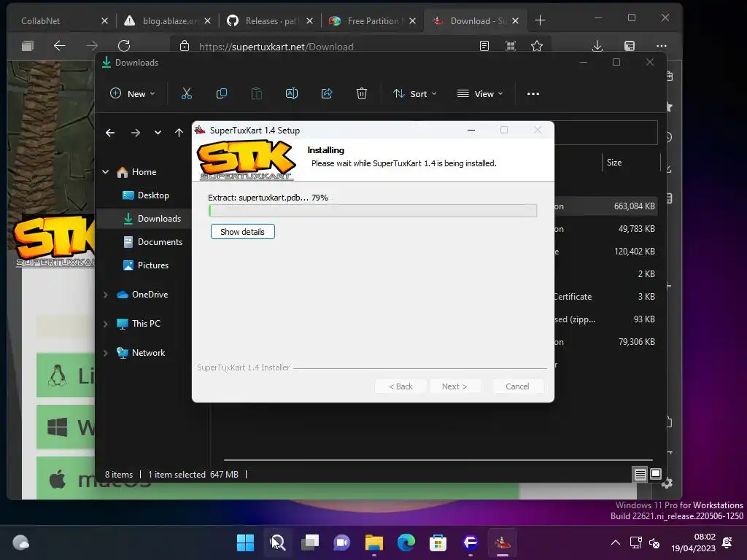This screenshot has width=747, height=560.
Task: Switch to the CollabNet browser tab
Action: [x=55, y=21]
